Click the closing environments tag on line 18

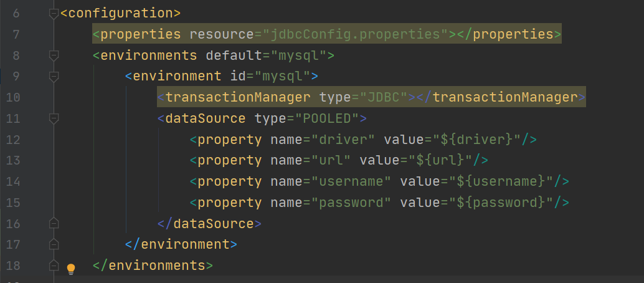tap(153, 266)
